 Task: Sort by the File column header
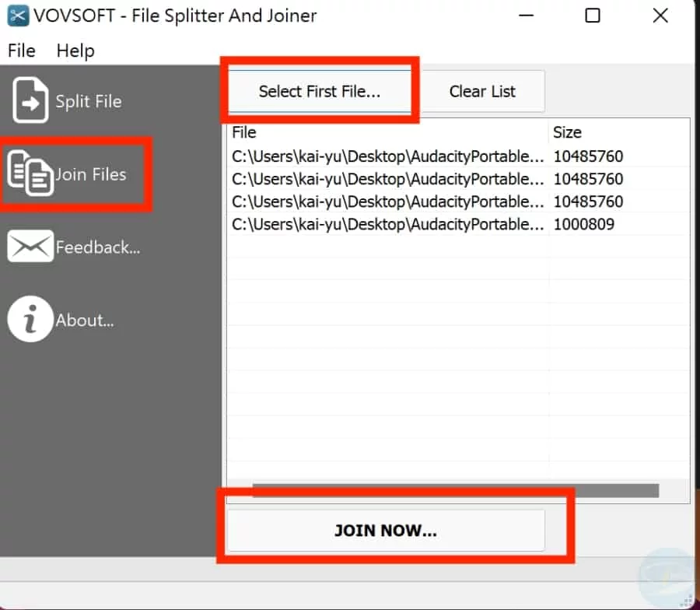tap(387, 132)
